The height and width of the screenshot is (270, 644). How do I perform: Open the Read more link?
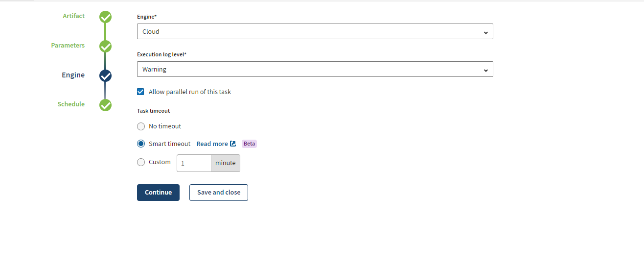pyautogui.click(x=212, y=144)
